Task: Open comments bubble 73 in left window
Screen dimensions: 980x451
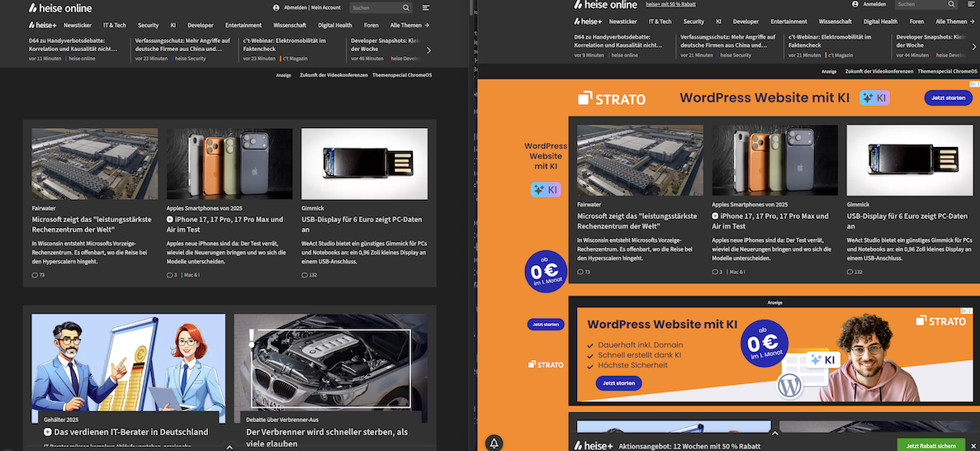Action: point(38,274)
